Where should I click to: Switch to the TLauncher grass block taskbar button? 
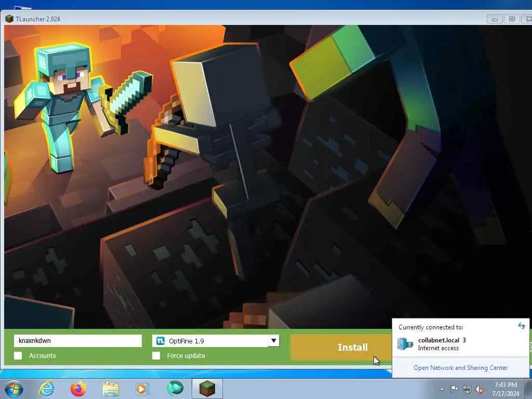[x=207, y=389]
